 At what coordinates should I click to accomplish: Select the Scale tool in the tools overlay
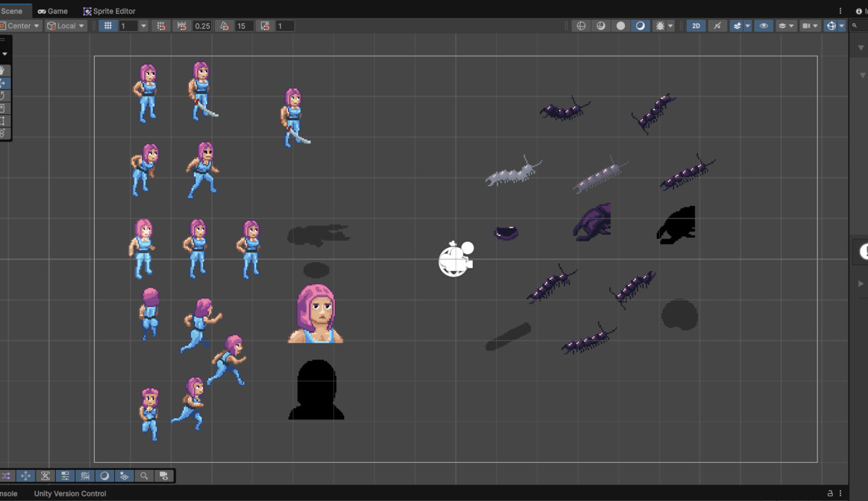click(4, 108)
